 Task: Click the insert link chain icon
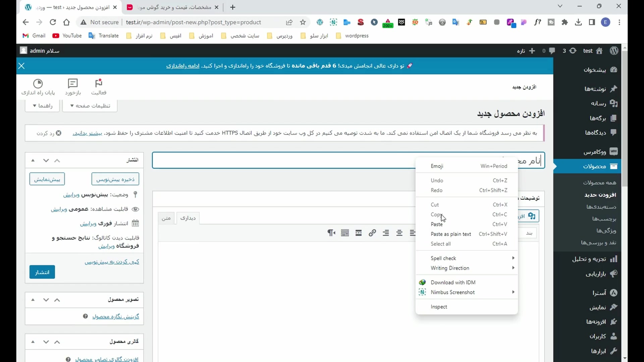pos(372,233)
